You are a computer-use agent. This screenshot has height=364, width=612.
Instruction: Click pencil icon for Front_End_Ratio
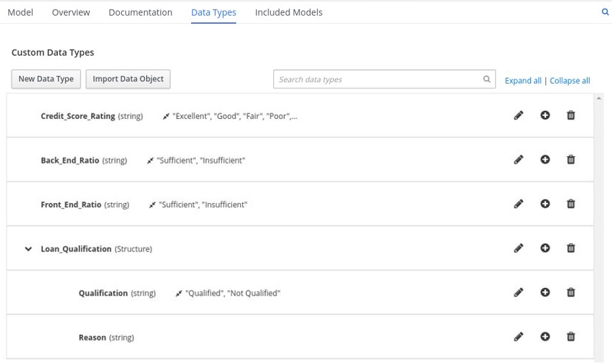point(518,204)
